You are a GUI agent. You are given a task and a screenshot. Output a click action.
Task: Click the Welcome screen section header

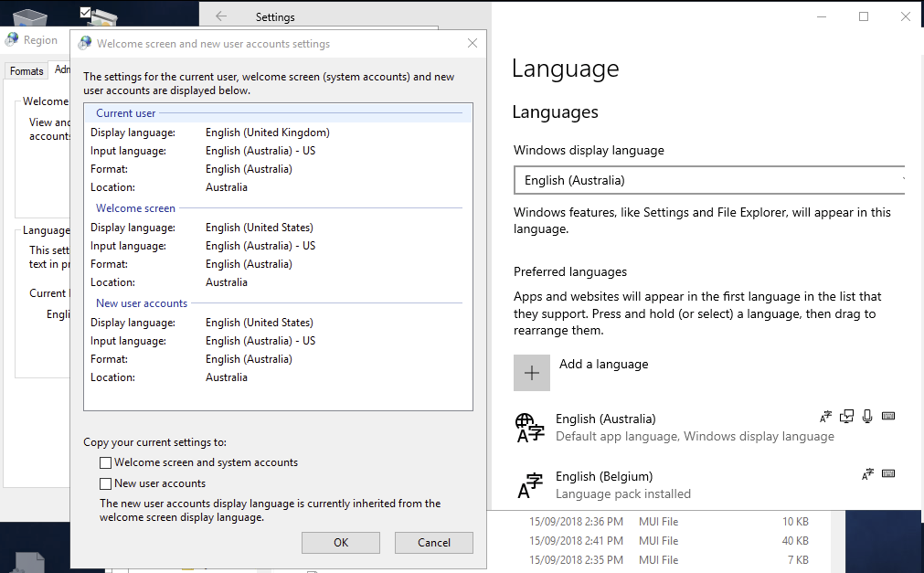point(135,208)
